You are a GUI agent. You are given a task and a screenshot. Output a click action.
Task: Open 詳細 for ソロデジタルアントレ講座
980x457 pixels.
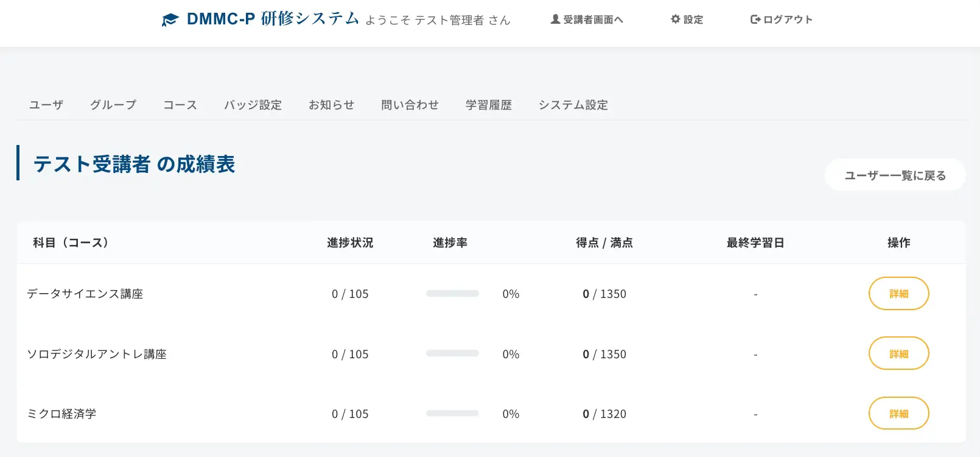(898, 354)
